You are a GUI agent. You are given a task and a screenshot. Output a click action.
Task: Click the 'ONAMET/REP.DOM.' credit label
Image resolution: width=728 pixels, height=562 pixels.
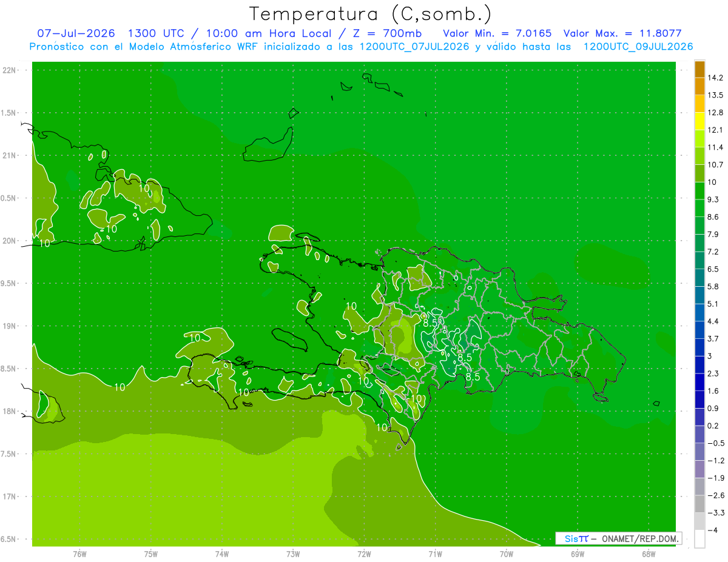point(639,538)
